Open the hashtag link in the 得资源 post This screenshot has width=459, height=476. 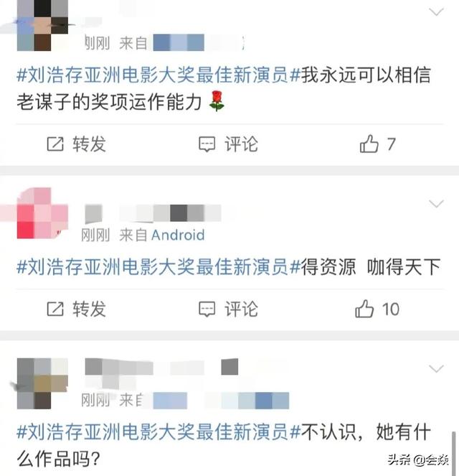coord(158,267)
